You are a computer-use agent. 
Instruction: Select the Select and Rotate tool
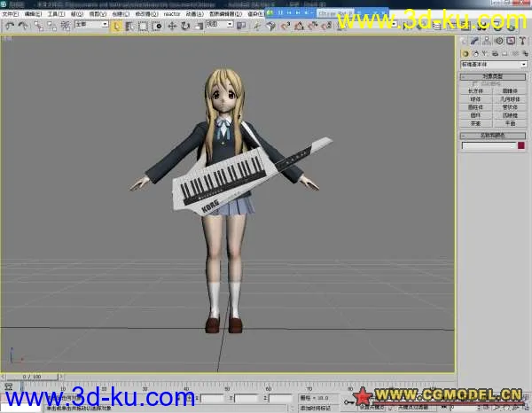tap(185, 26)
